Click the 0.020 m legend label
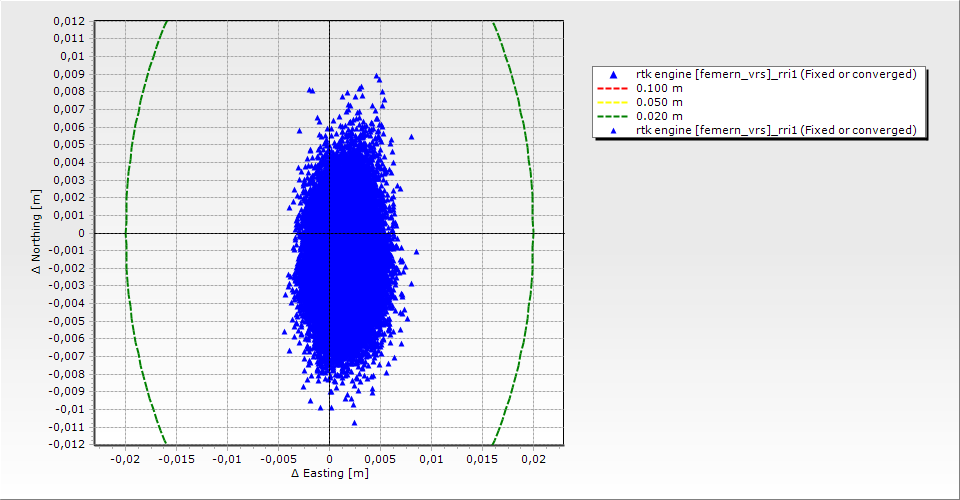 pos(660,116)
